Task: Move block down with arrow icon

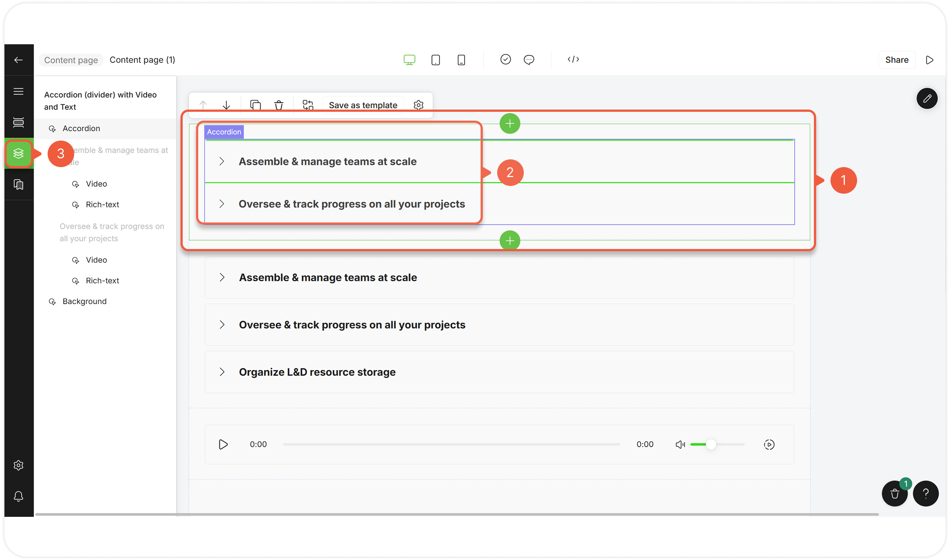Action: click(x=226, y=105)
